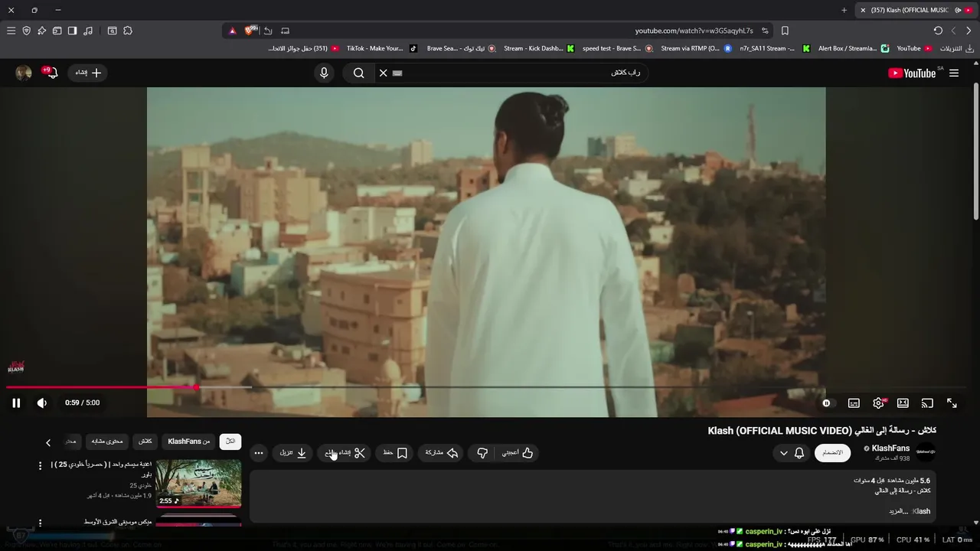Open Brave Leo AI sparkle icon
Image resolution: width=980 pixels, height=551 pixels.
point(42,31)
